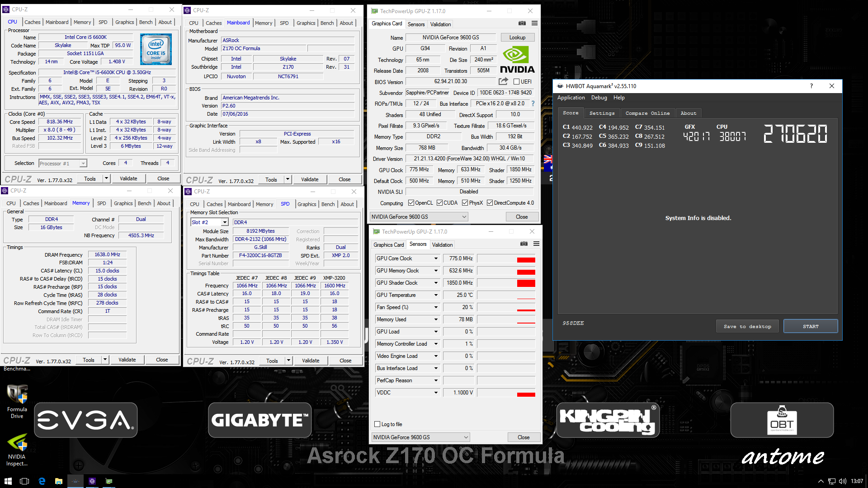Open the Bench tab in CPU-Z SPD window

(x=328, y=204)
